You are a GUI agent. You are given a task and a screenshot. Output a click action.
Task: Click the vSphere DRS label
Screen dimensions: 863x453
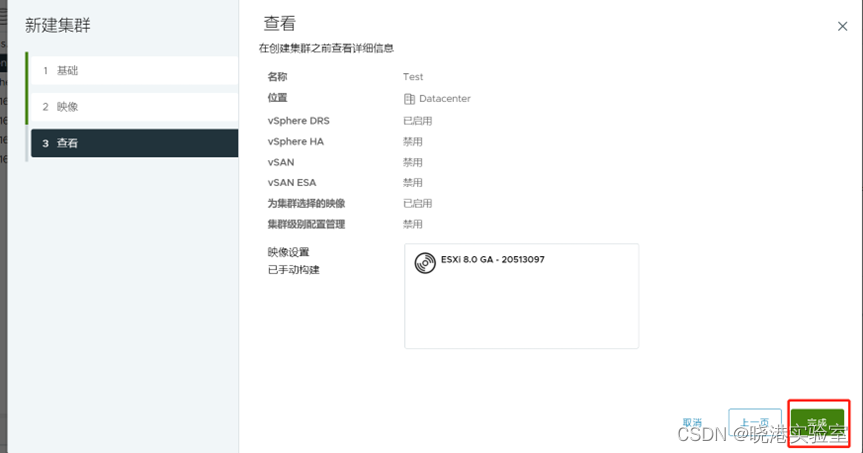(298, 121)
